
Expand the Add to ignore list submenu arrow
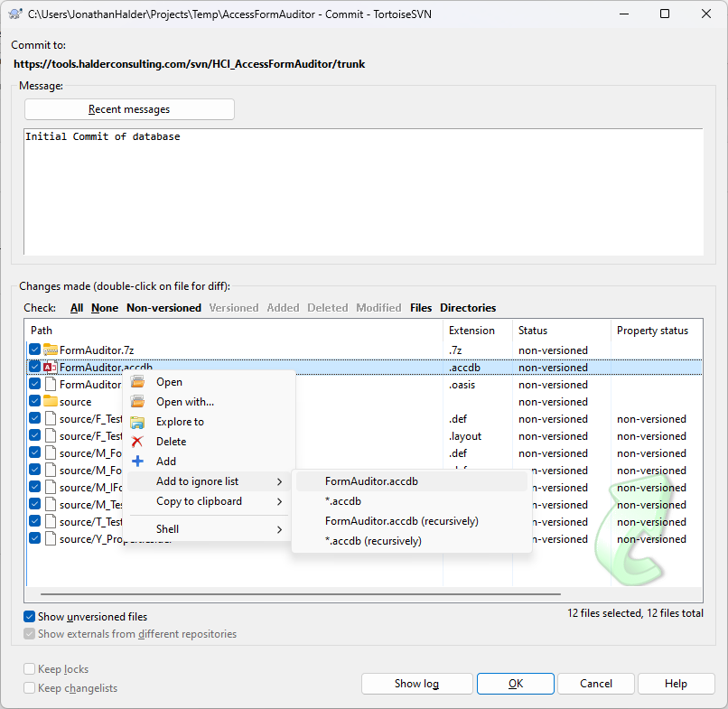click(279, 482)
